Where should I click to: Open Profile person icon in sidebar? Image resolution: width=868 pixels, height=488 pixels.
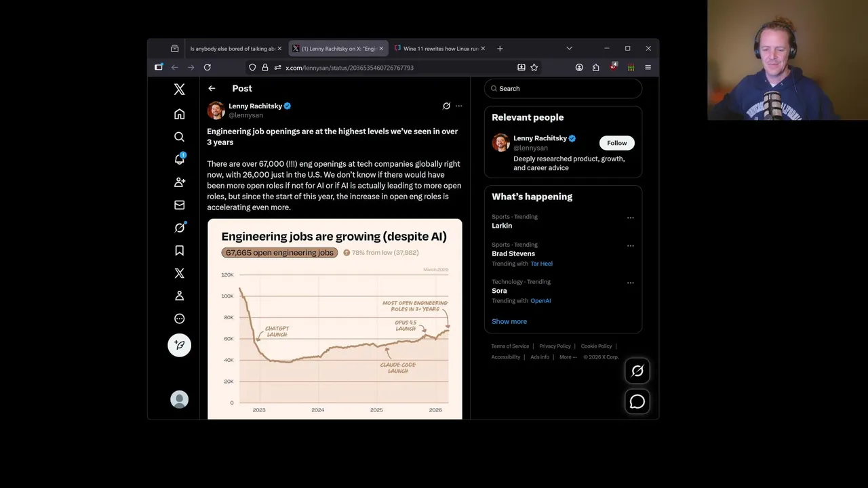click(x=179, y=296)
